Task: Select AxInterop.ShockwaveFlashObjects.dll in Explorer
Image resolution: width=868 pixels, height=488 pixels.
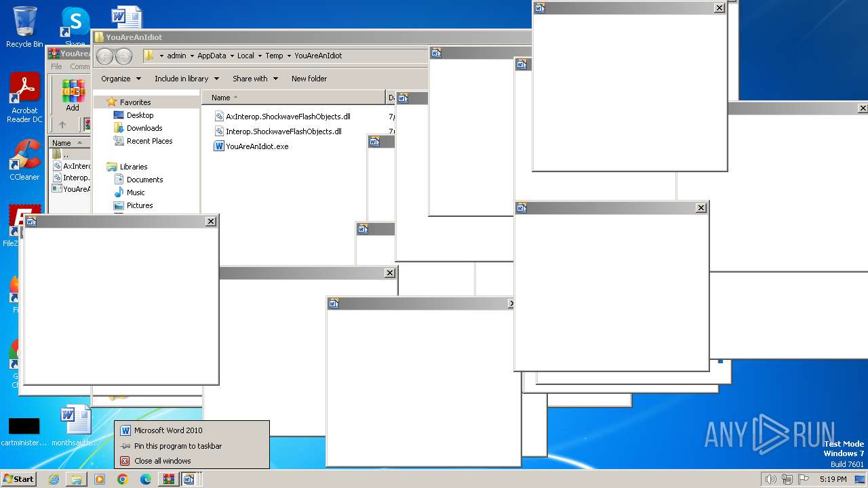Action: click(x=282, y=117)
